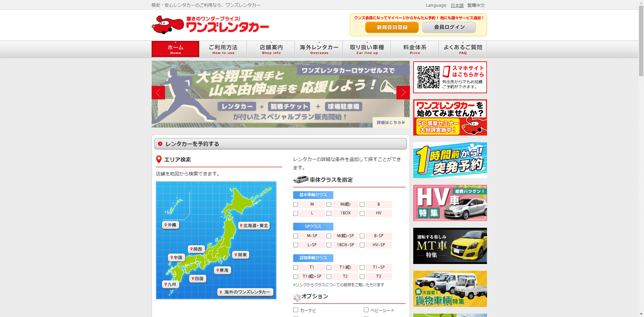Click the 会員ログイン button

click(x=449, y=27)
